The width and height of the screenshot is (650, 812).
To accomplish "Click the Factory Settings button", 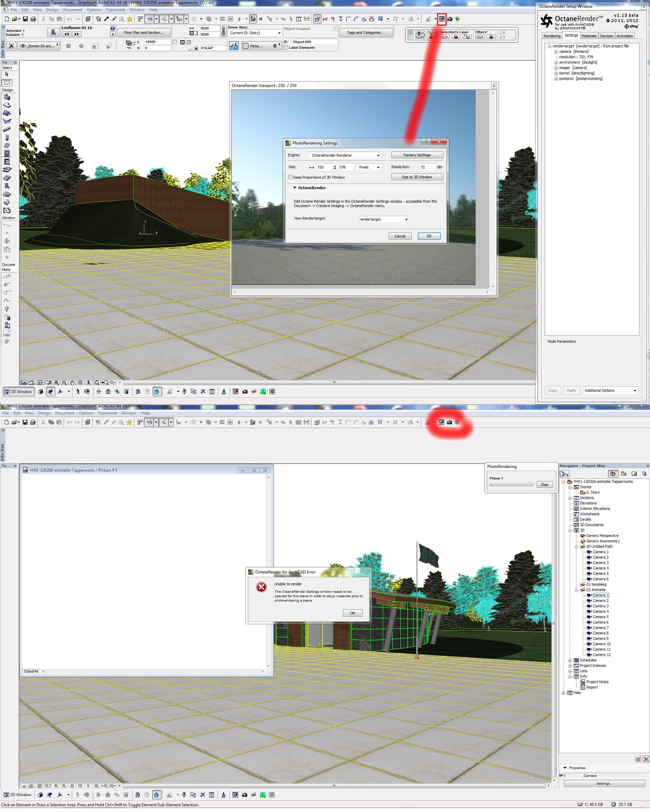I will (417, 155).
